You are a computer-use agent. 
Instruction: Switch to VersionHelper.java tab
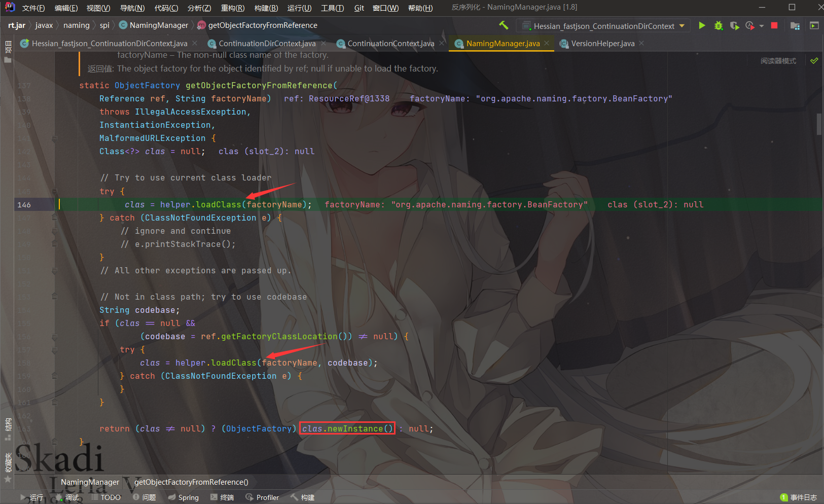tap(602, 44)
